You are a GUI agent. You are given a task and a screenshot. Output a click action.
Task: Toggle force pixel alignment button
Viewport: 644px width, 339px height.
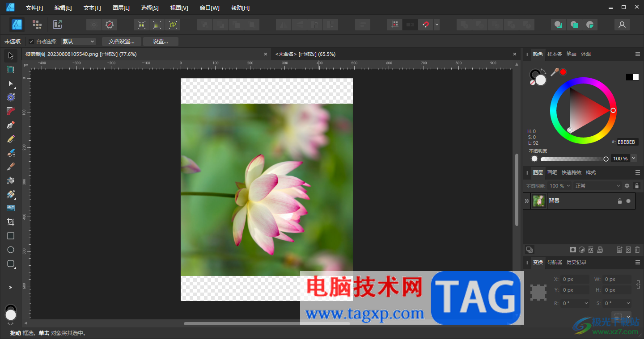click(x=394, y=25)
